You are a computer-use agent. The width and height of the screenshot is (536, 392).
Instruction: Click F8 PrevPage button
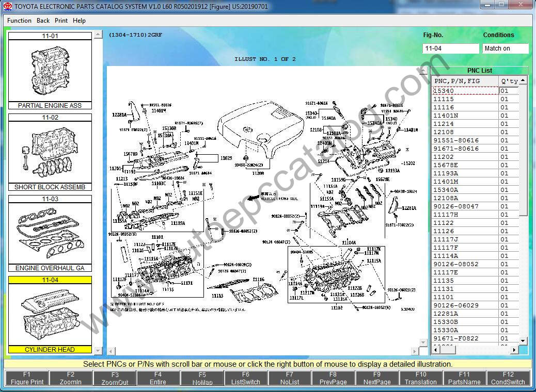pos(333,378)
